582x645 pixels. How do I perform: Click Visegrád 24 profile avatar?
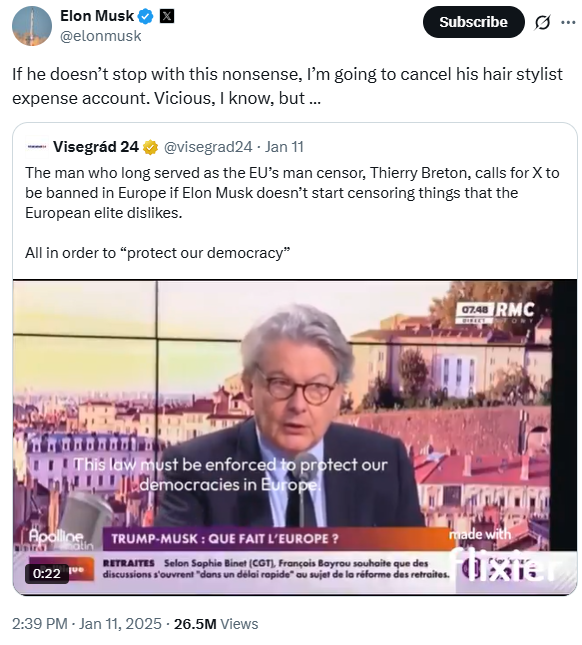click(37, 147)
